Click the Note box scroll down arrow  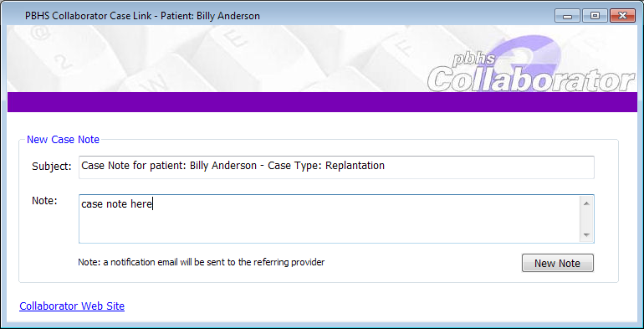pyautogui.click(x=586, y=235)
